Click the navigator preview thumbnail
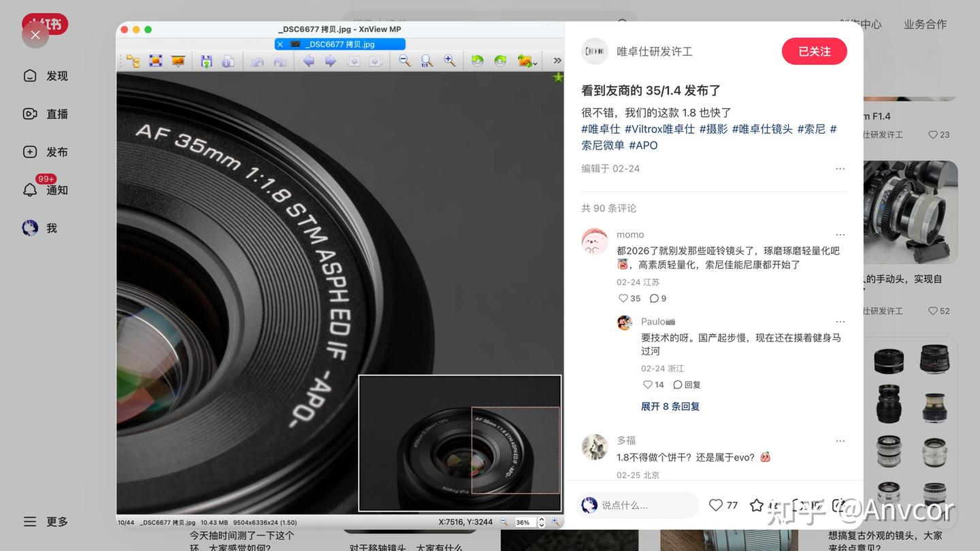Viewport: 980px width, 551px height. pyautogui.click(x=459, y=443)
